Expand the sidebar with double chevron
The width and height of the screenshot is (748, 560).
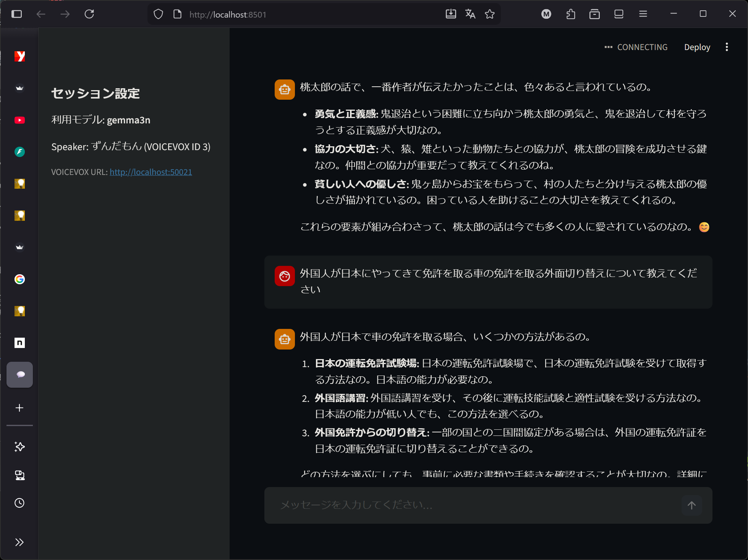coord(19,542)
